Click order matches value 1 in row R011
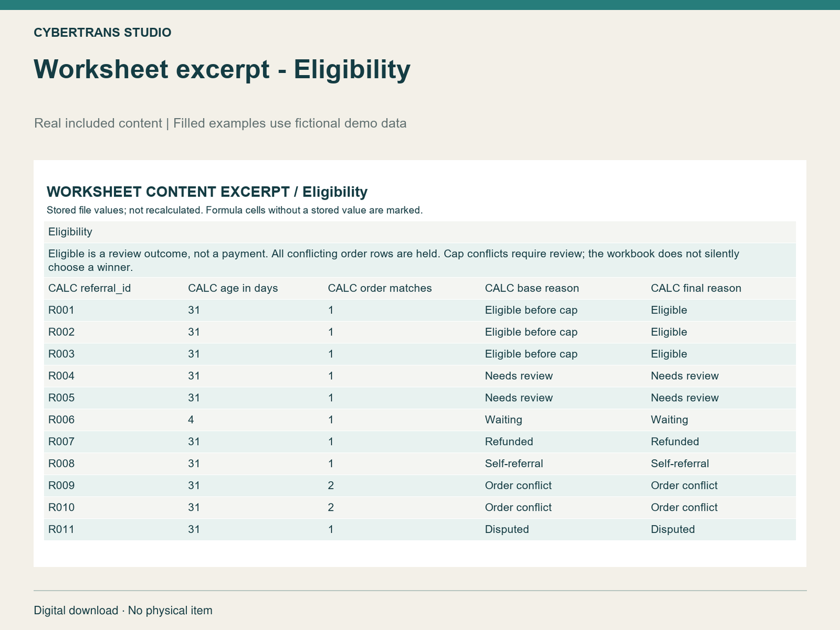Viewport: 840px width, 630px height. (x=331, y=530)
